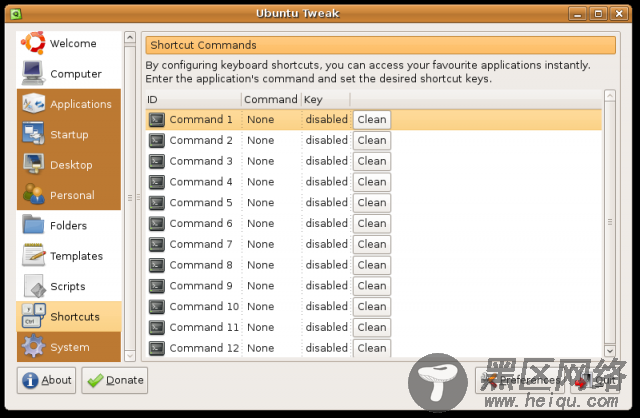This screenshot has width=640, height=418.
Task: Click the terminal icon of Command 10
Action: [x=157, y=307]
